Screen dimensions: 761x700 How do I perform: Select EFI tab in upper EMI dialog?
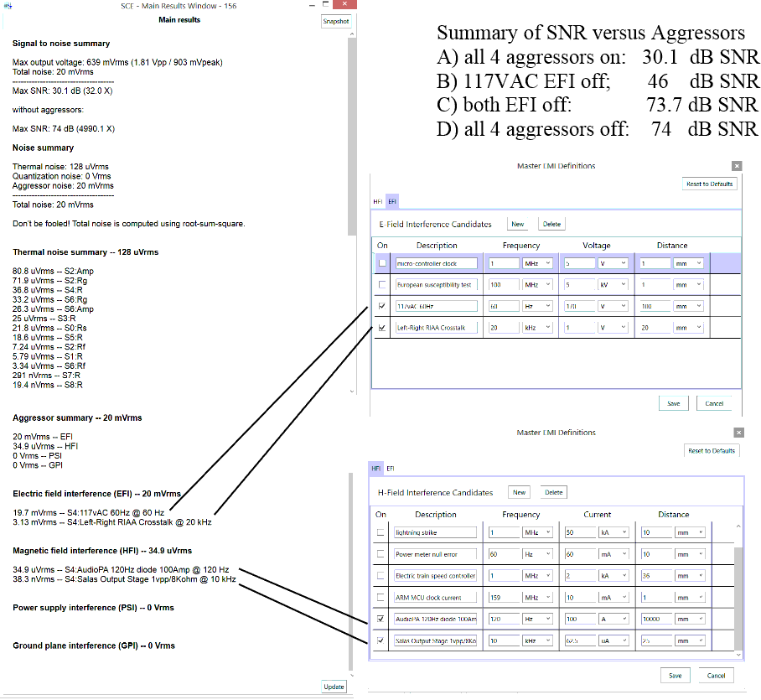tap(392, 201)
